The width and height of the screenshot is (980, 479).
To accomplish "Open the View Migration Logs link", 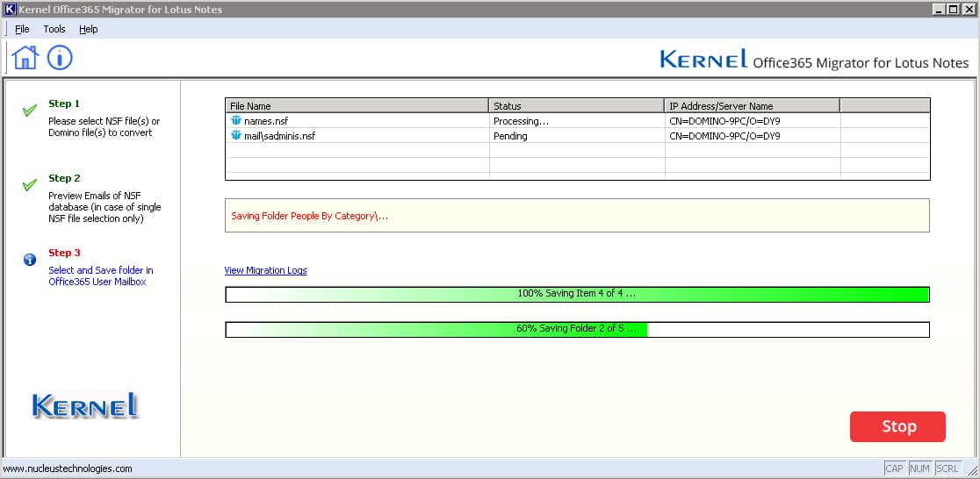I will [265, 270].
